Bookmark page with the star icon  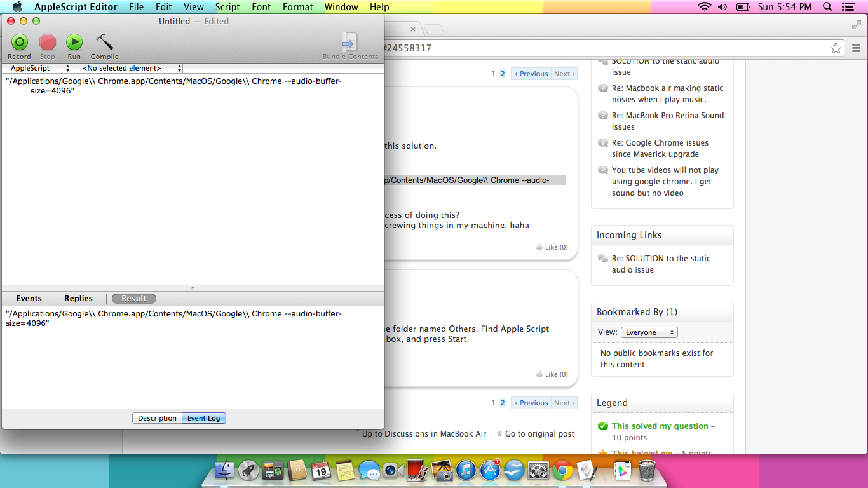click(x=836, y=48)
